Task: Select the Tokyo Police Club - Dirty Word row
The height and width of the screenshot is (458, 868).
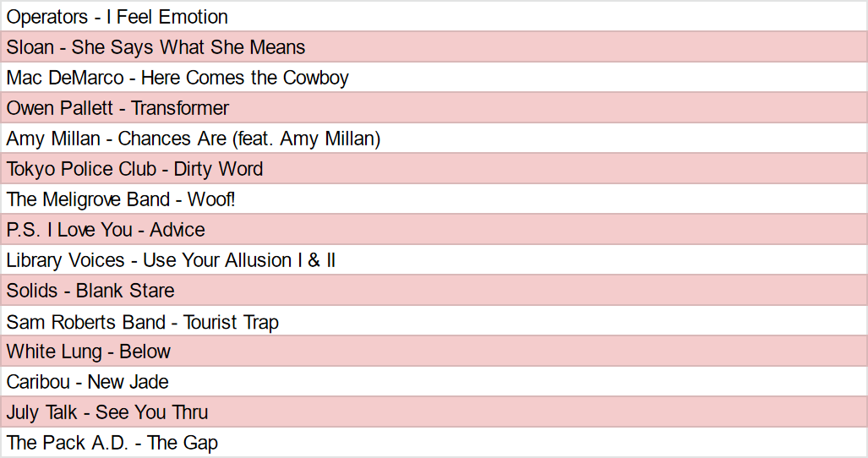Action: pyautogui.click(x=135, y=169)
